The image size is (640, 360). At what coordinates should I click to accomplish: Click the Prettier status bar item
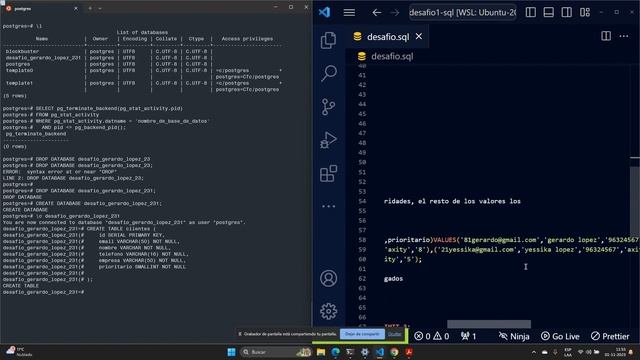click(610, 336)
